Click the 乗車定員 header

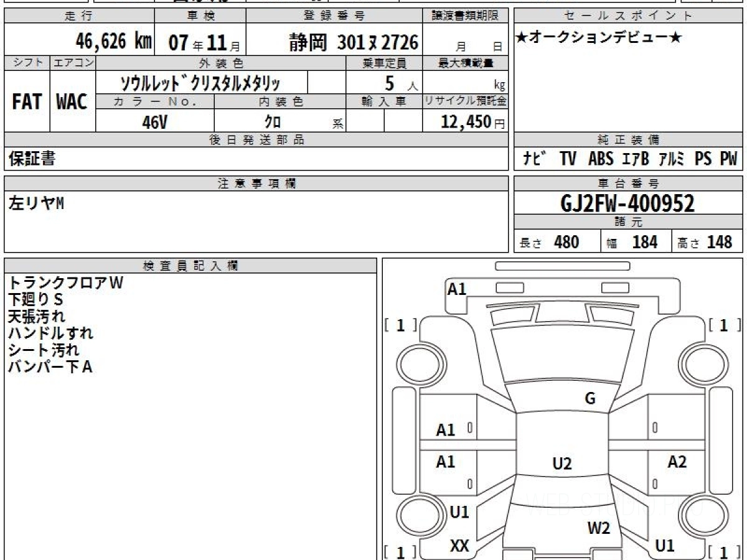[x=384, y=63]
